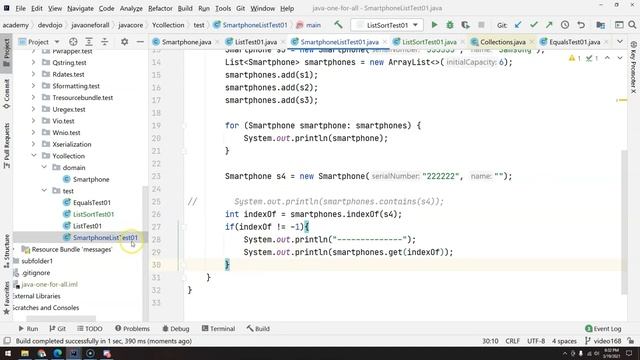Expand Xserialization folder
The width and height of the screenshot is (640, 360).
(34, 144)
